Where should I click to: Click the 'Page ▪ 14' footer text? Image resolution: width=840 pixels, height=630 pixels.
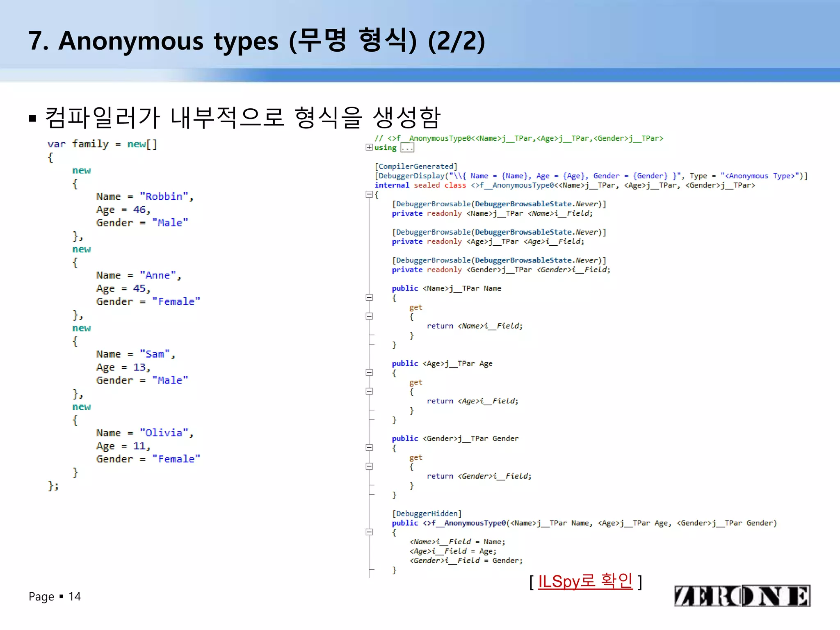tap(55, 596)
